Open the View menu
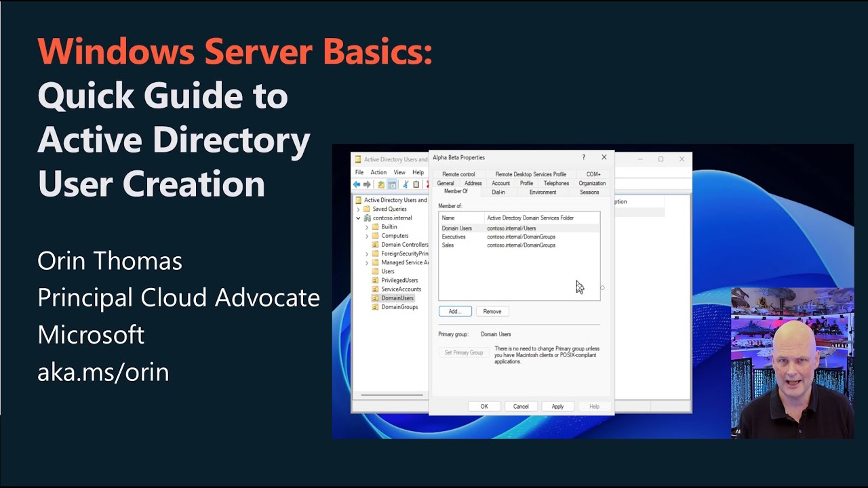868x488 pixels. coord(399,172)
